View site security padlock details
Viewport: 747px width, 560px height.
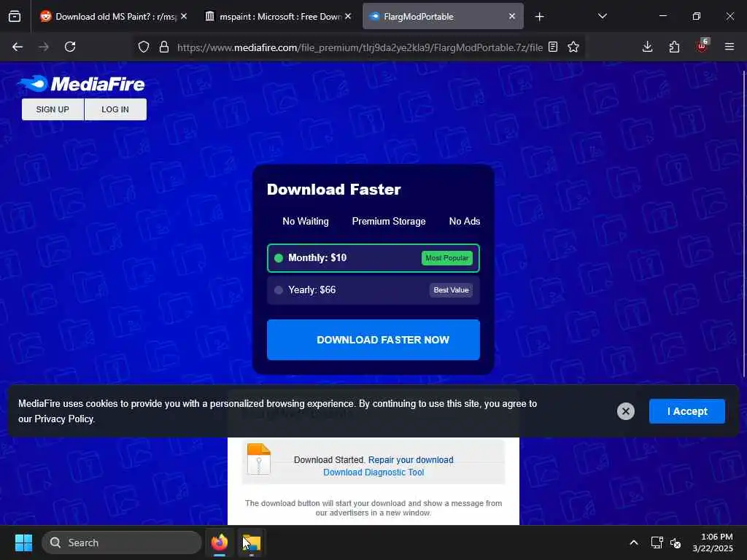pos(164,47)
